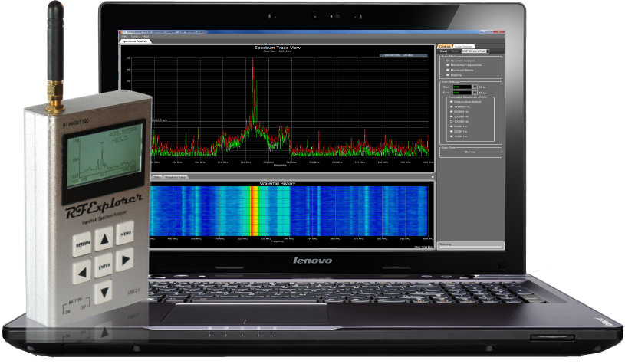Click the Start scan button

coord(443,51)
